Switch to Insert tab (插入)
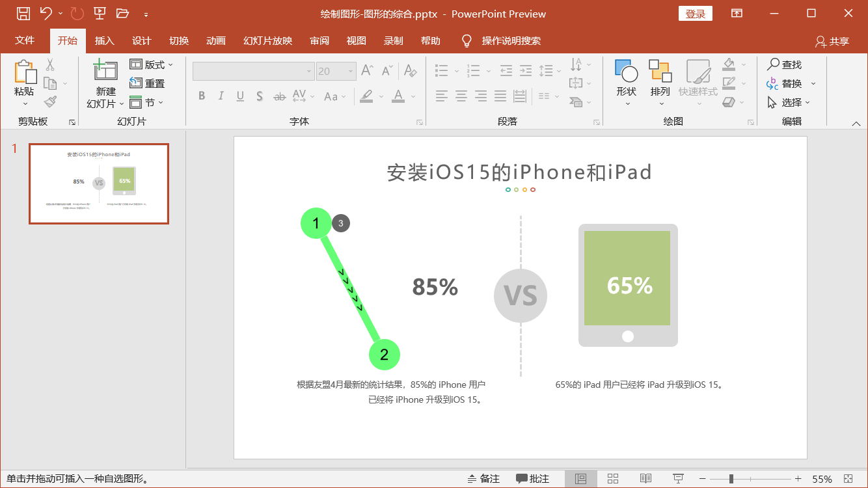 coord(104,40)
